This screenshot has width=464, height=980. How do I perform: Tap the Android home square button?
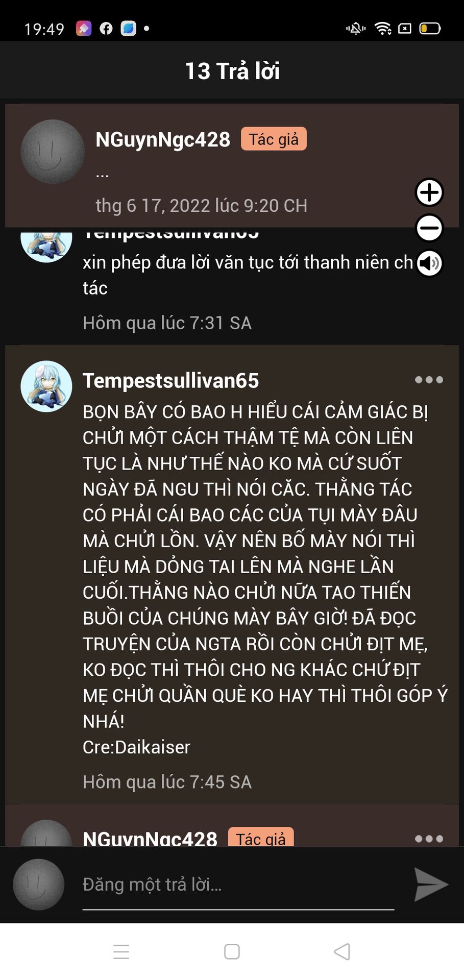click(232, 951)
